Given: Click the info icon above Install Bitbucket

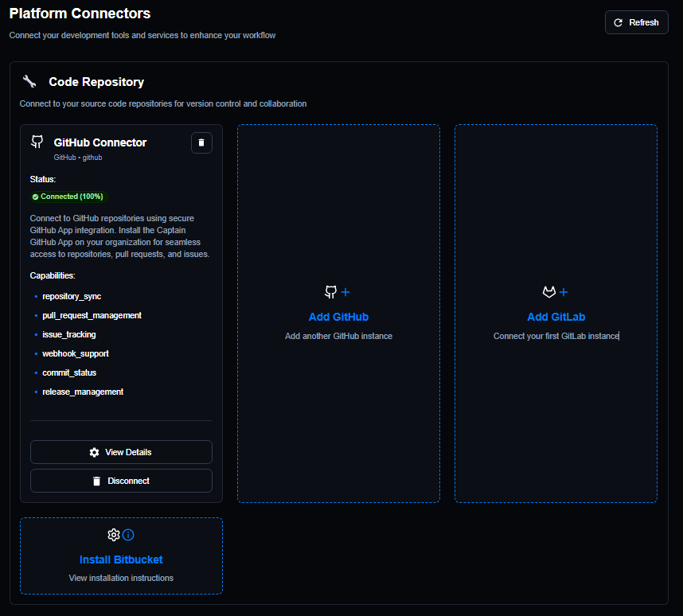Looking at the screenshot, I should (x=128, y=534).
